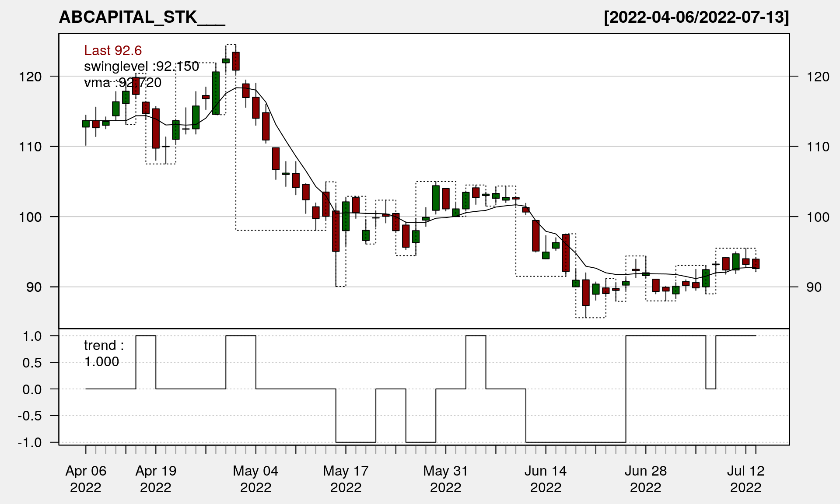840x504 pixels.
Task: Click the highest red candlestick near 123
Action: pyautogui.click(x=236, y=61)
